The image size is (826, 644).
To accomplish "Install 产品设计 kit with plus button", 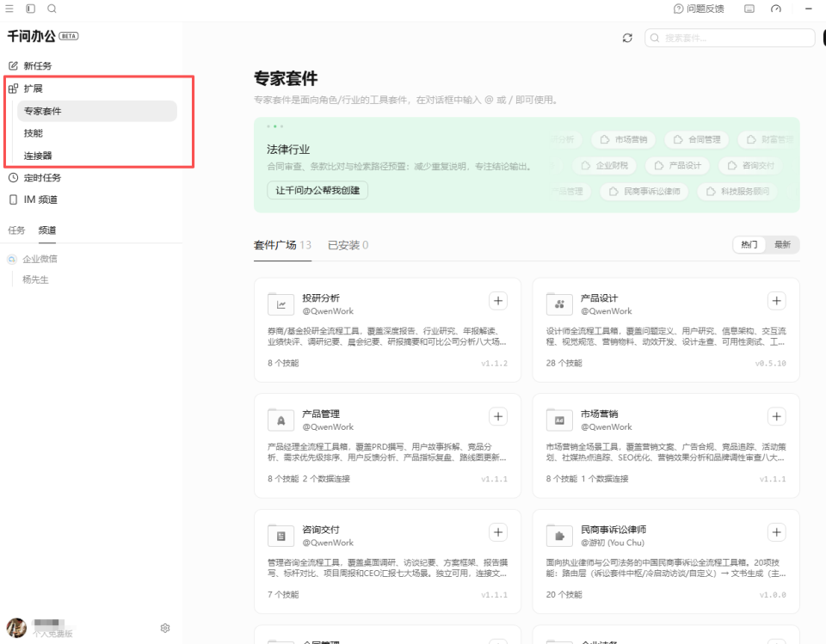I will tap(776, 301).
